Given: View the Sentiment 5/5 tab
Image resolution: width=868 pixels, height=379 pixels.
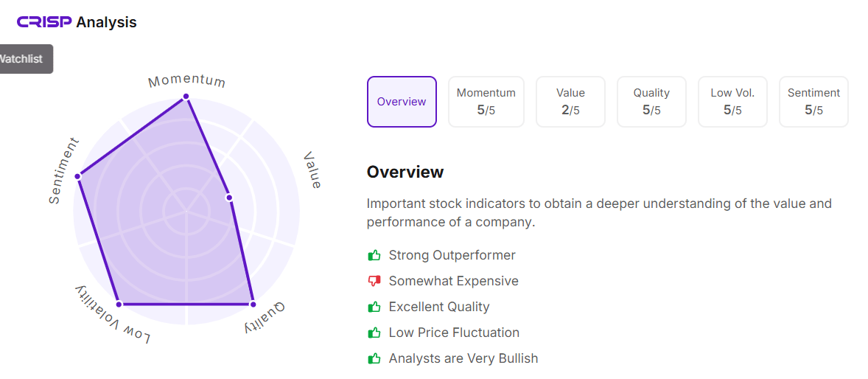Looking at the screenshot, I should click(x=813, y=102).
